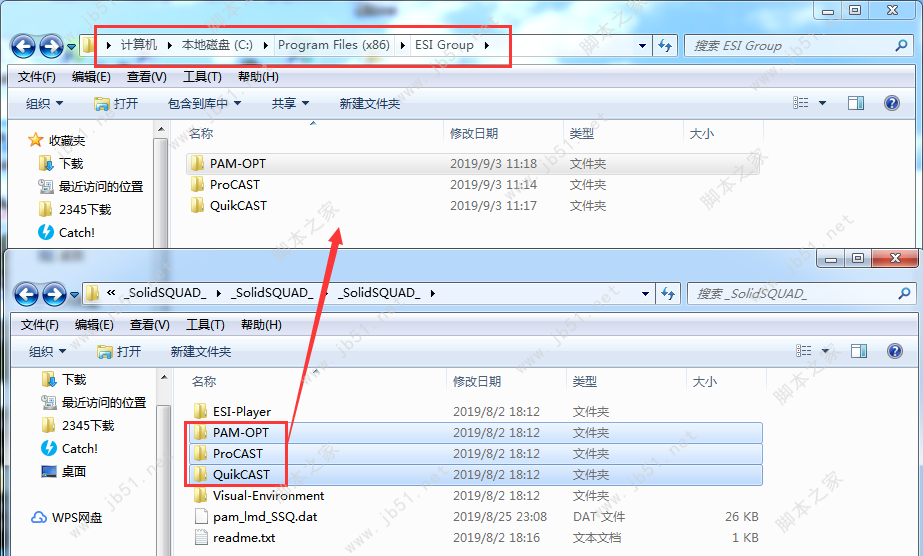This screenshot has height=556, width=923.
Task: Show preview pane in _SolidSQUAD_ window
Action: [x=859, y=351]
